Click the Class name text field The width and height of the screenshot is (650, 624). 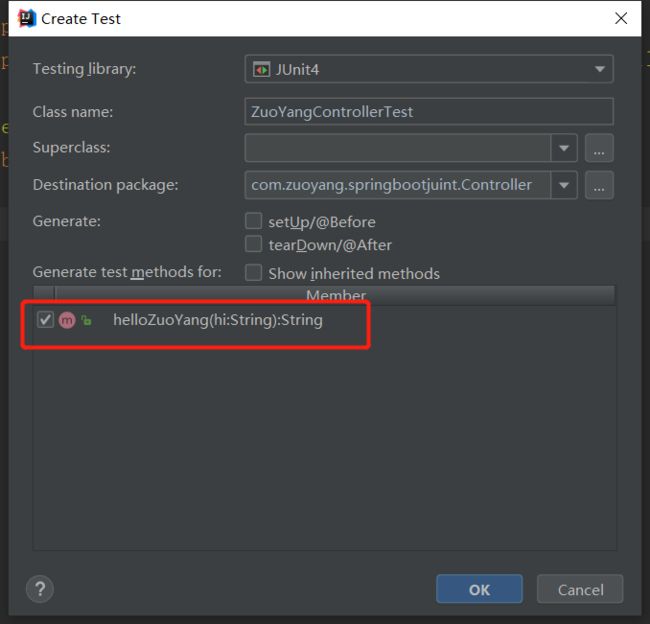pos(429,112)
